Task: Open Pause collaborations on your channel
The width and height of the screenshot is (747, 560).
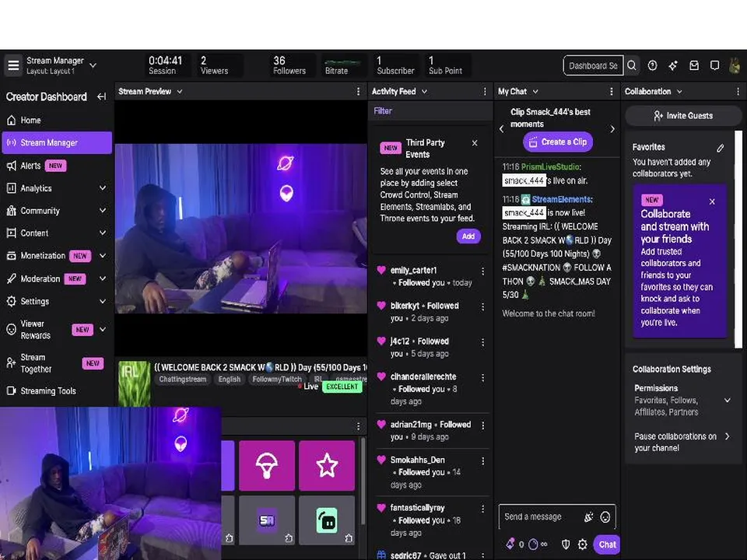Action: 682,442
